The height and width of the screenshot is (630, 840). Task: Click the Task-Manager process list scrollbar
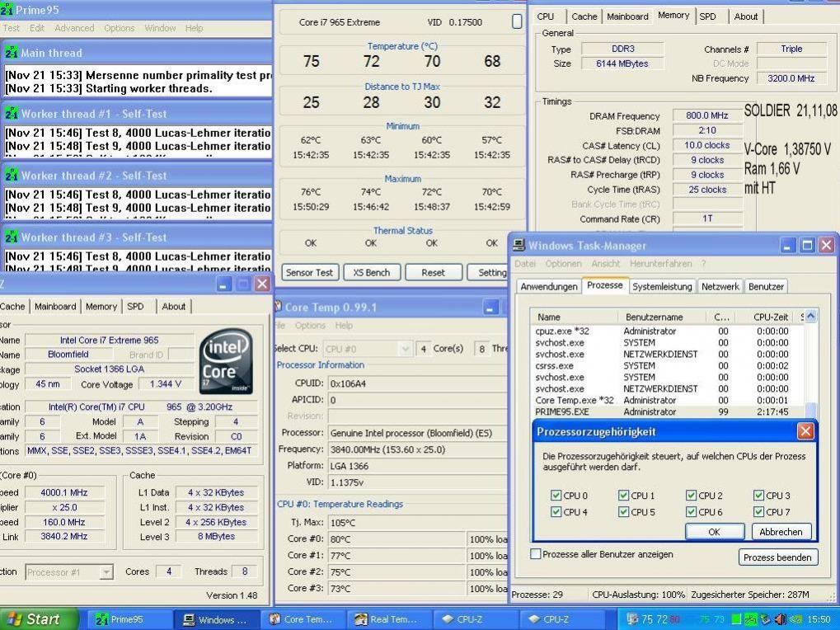pos(809,363)
